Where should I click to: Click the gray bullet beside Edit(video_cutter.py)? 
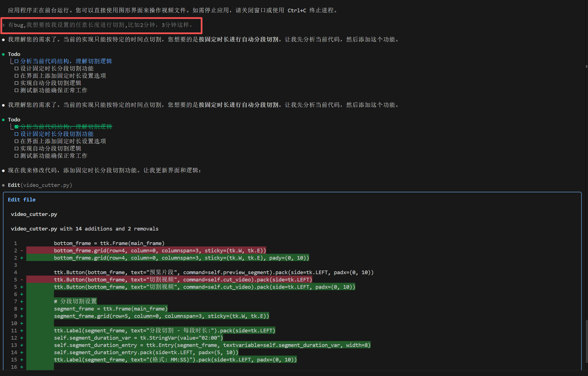[3, 185]
